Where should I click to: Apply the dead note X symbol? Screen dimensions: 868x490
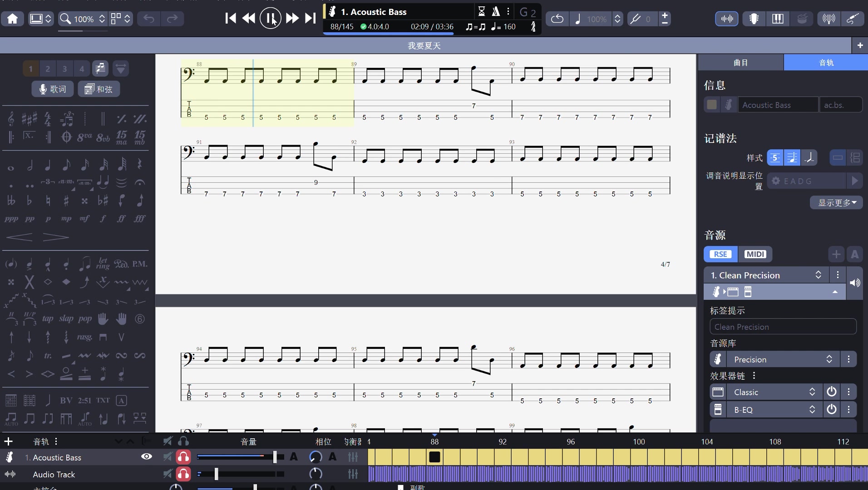[30, 282]
